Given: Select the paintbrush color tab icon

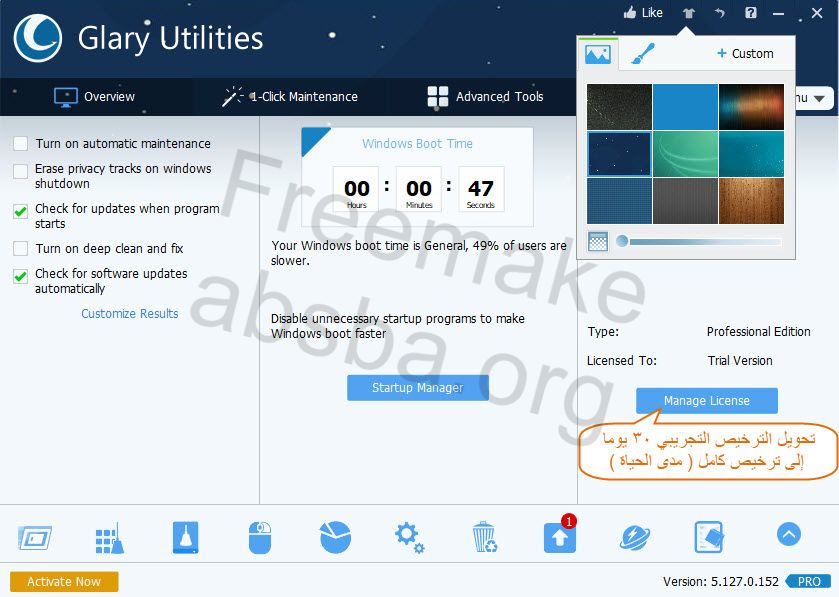Looking at the screenshot, I should point(642,54).
